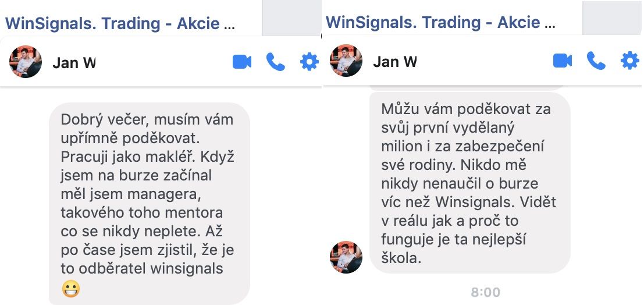Click gray tab box top of right panel
Image resolution: width=644 pixels, height=305 pixels.
[x=612, y=17]
